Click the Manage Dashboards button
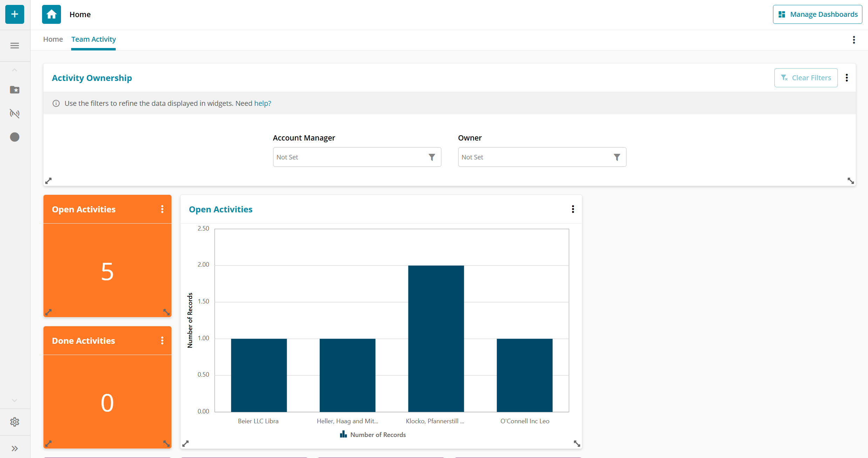Image resolution: width=868 pixels, height=458 pixels. [x=818, y=14]
